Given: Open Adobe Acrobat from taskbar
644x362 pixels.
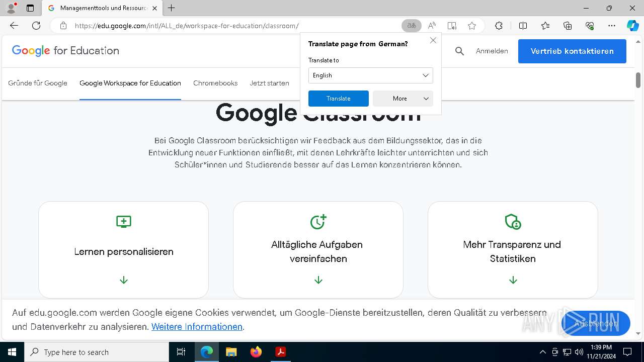Looking at the screenshot, I should point(281,352).
